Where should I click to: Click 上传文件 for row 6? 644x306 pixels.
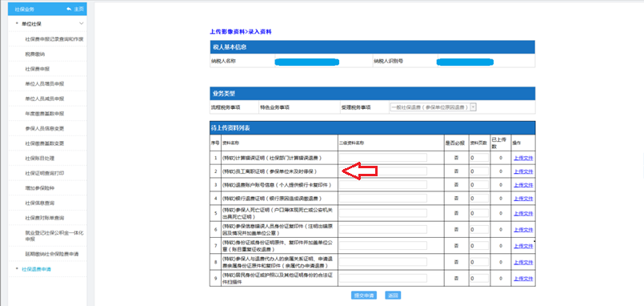click(x=523, y=229)
